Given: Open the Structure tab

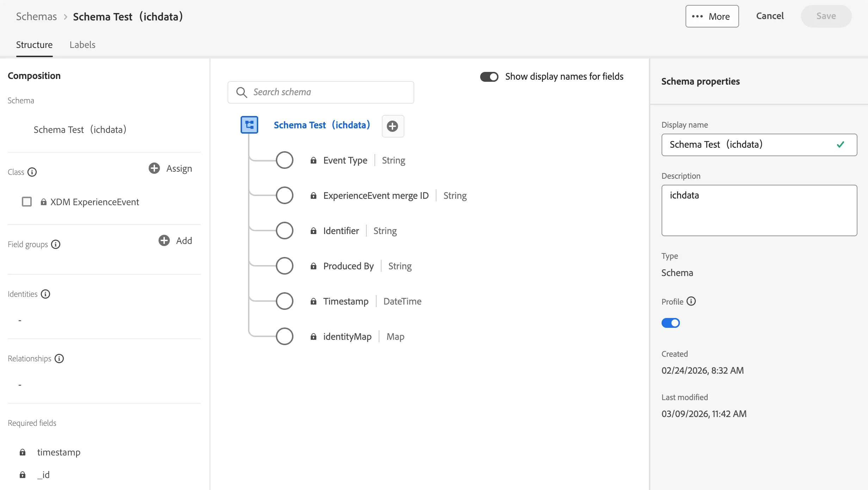Looking at the screenshot, I should pos(34,45).
